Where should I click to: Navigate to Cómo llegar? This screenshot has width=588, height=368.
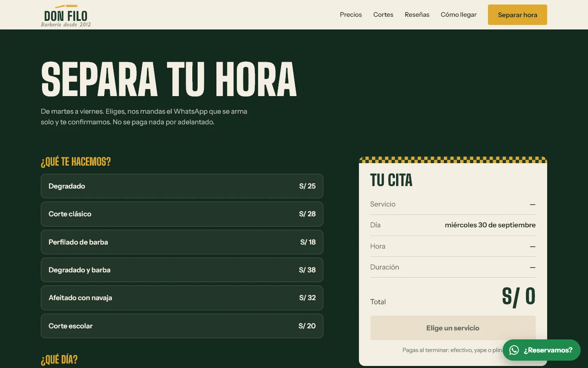coord(459,15)
